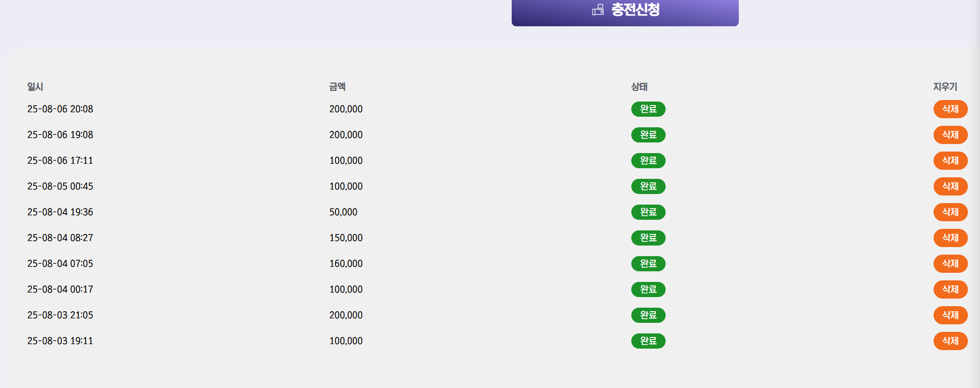Delete the 25-08-03 21:05 record
The image size is (980, 388).
[x=950, y=315]
